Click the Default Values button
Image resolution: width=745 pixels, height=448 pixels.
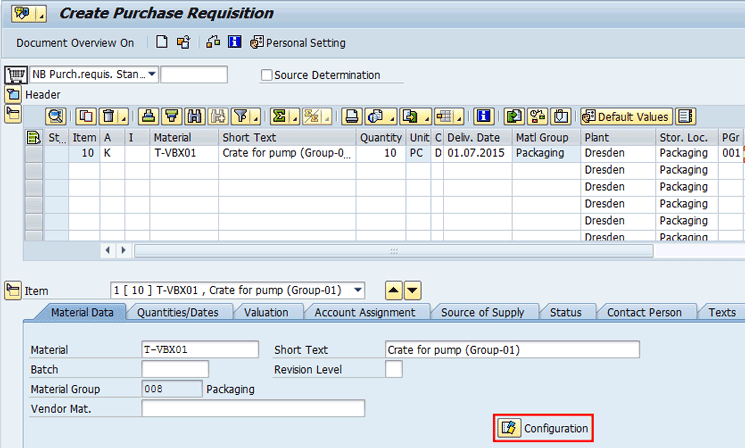(626, 117)
